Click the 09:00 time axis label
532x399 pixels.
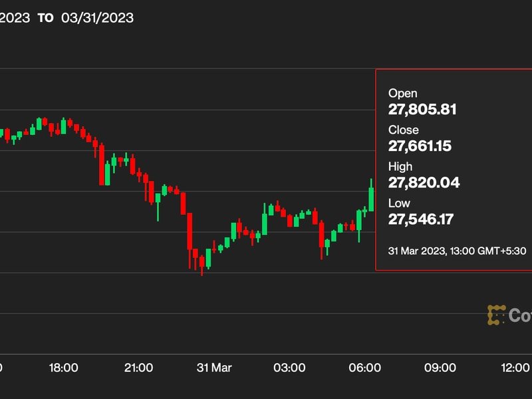(x=440, y=368)
